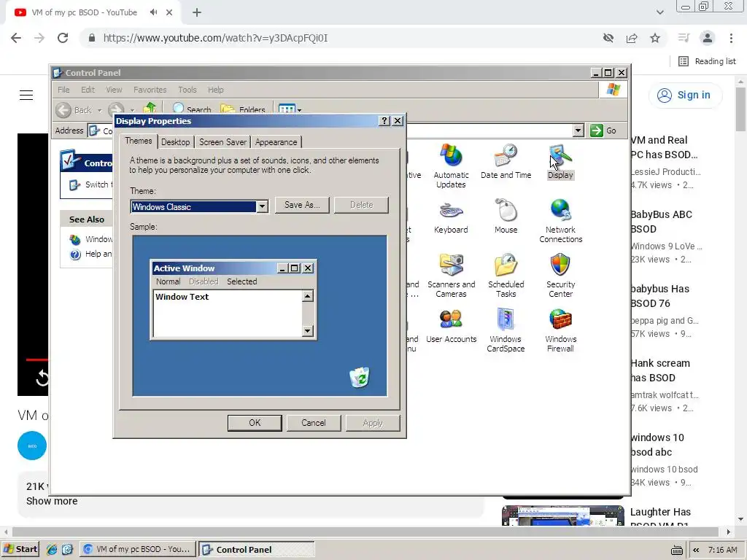Open the Keyboard control panel icon
This screenshot has width=747, height=560.
pos(451,217)
